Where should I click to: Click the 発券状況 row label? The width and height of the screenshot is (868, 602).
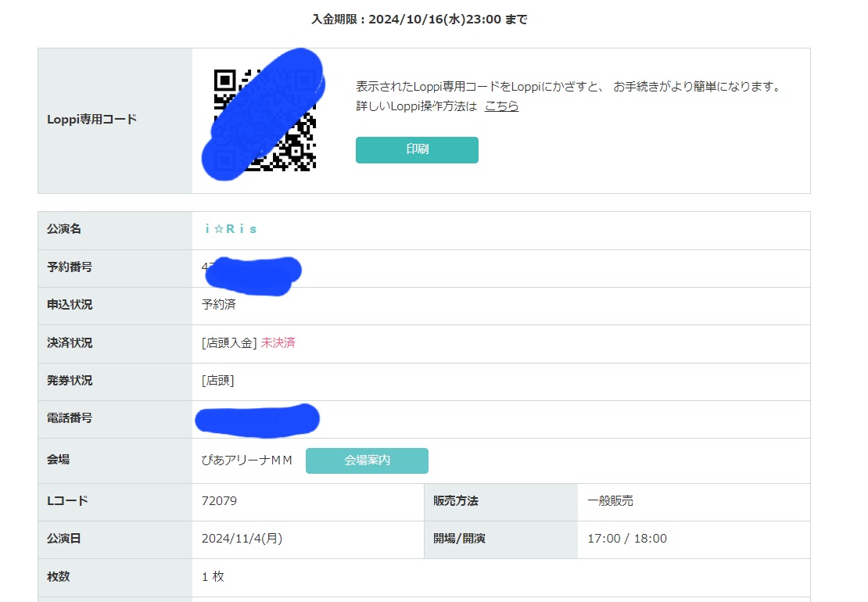[69, 381]
